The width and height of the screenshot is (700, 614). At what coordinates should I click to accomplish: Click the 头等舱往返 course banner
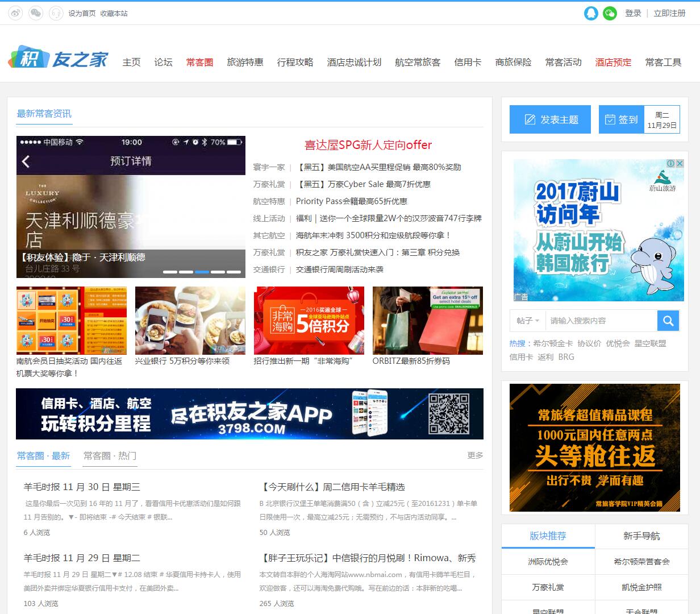595,448
